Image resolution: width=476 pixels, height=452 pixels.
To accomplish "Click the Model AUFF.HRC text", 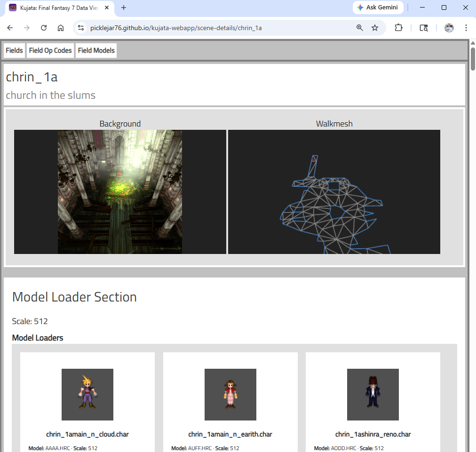I will (x=191, y=448).
